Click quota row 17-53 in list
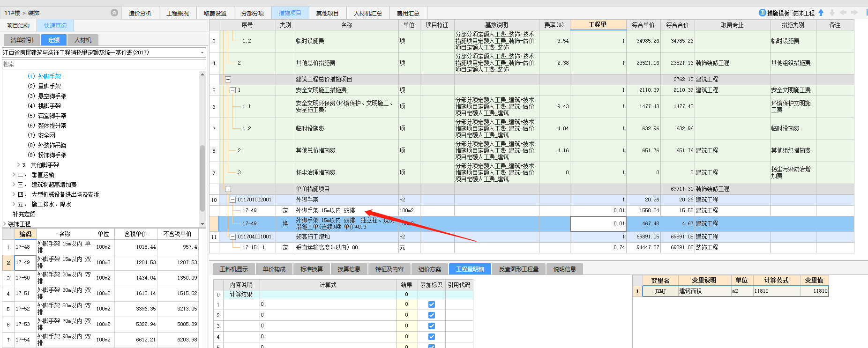Screen dimensions: 868x348 tap(101, 324)
